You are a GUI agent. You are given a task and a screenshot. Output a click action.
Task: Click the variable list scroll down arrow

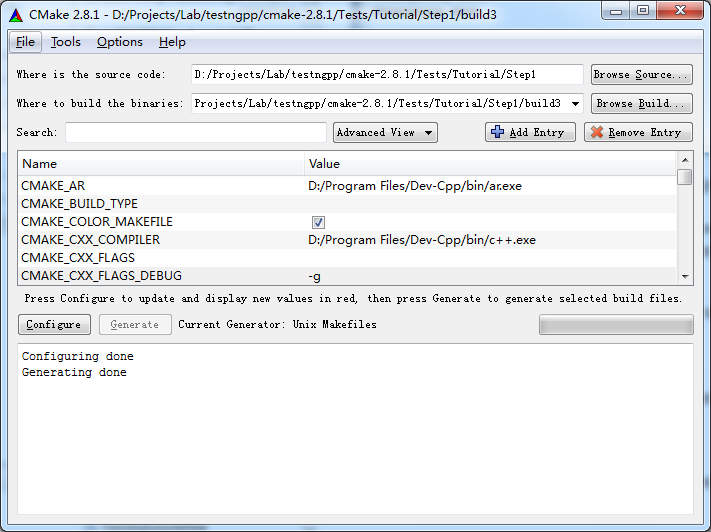[x=685, y=277]
